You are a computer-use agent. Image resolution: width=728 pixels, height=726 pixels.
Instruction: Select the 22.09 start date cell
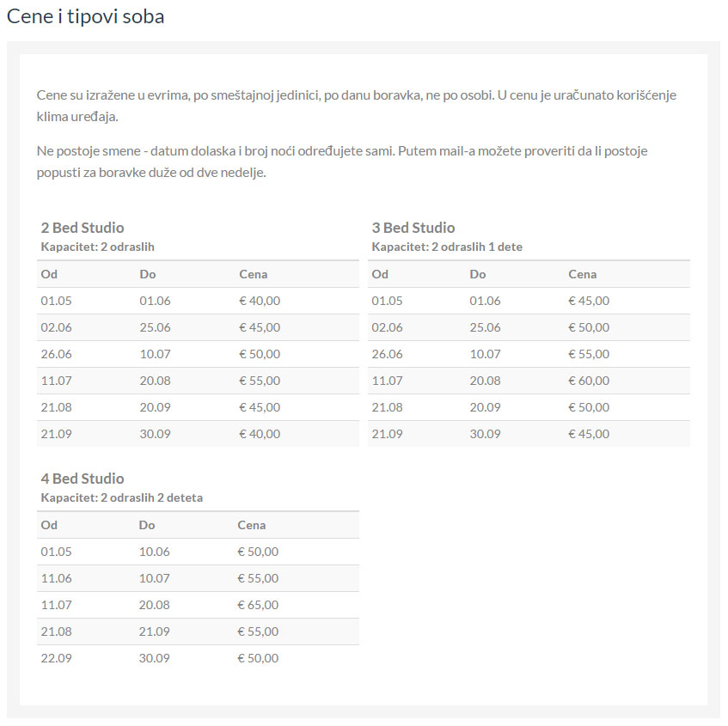pos(56,658)
